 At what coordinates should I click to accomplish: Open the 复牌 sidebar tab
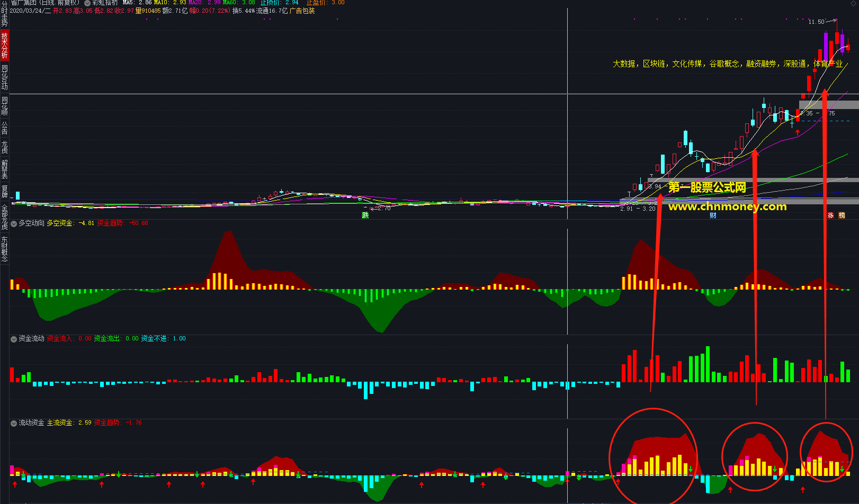(x=4, y=192)
